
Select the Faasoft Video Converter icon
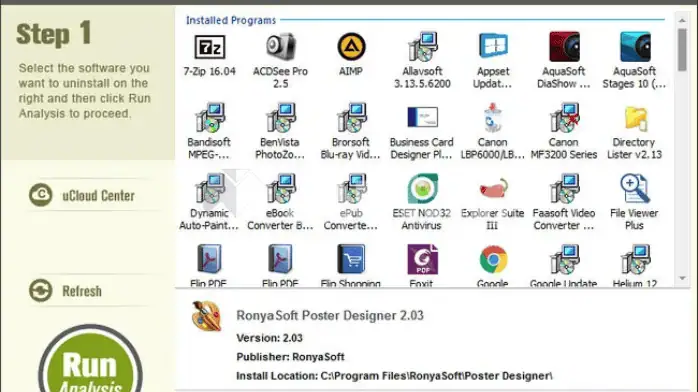pos(564,189)
